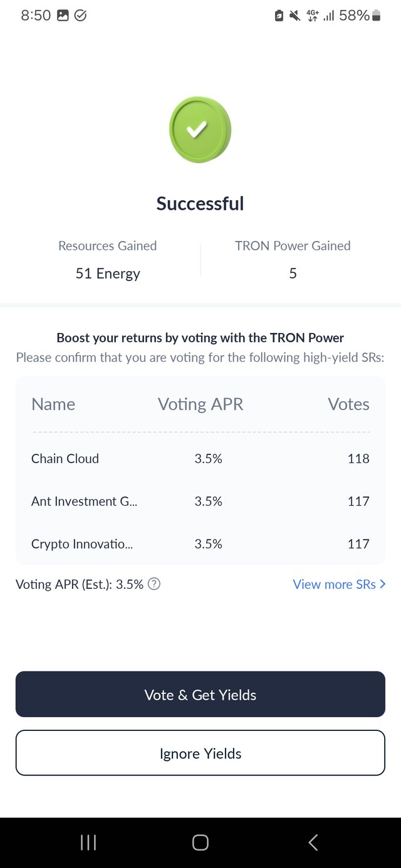Tap the Android recent apps icon
The height and width of the screenshot is (868, 401).
[88, 842]
